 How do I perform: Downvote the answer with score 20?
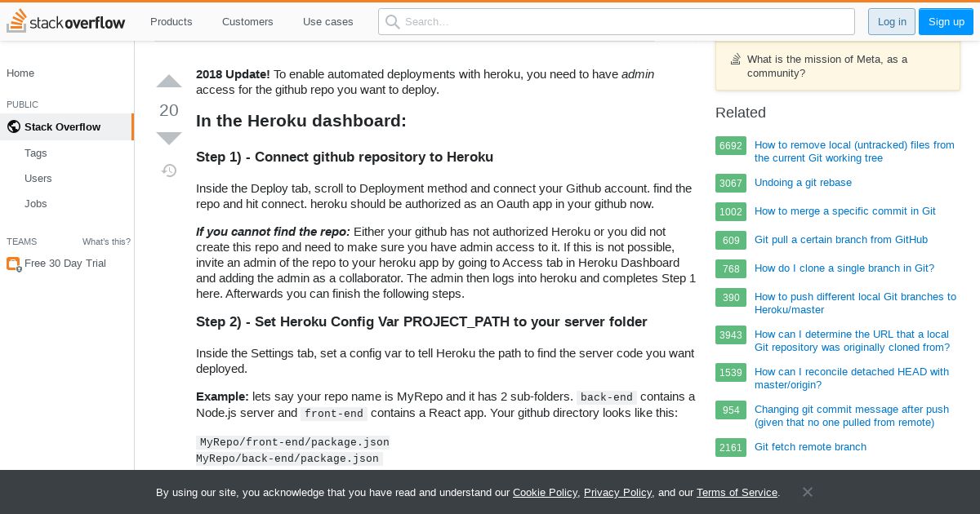coord(169,138)
